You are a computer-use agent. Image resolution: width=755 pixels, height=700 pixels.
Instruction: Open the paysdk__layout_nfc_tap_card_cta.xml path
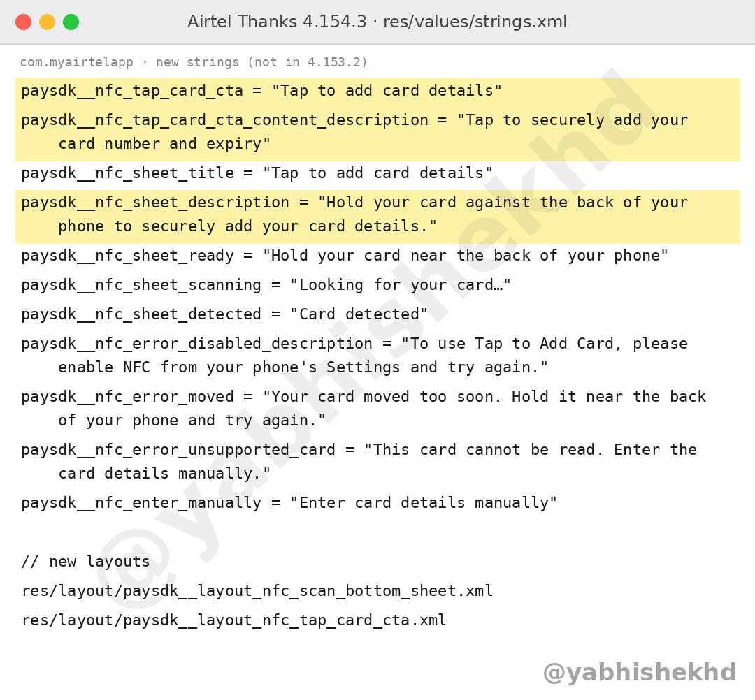(x=234, y=620)
